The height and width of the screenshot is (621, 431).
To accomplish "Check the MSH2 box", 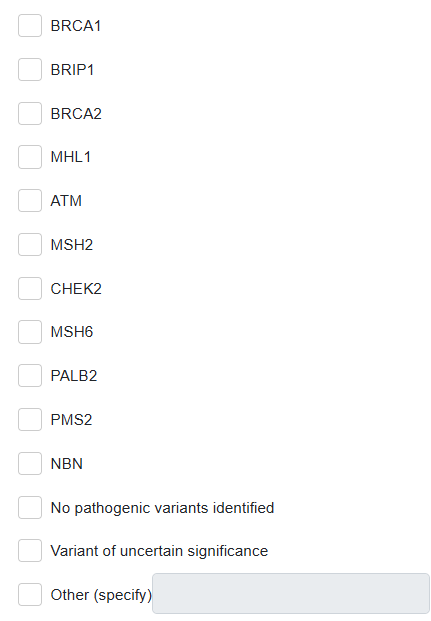I will (x=30, y=245).
